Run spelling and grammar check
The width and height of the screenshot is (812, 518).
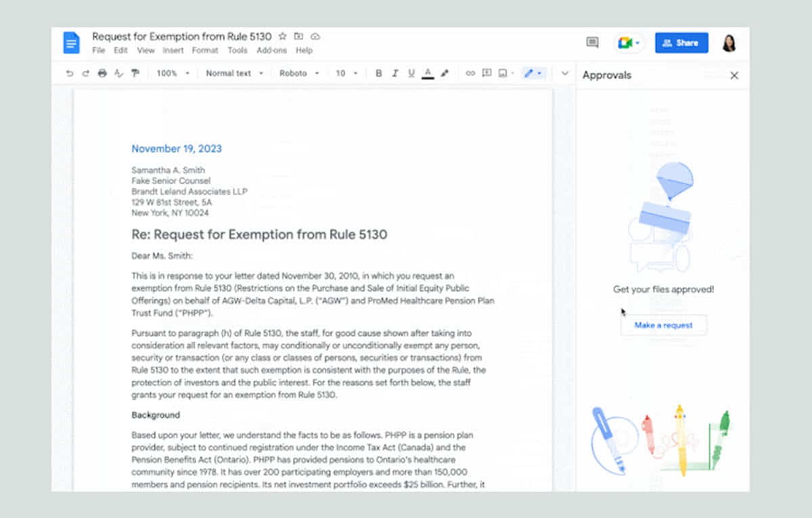(x=119, y=73)
